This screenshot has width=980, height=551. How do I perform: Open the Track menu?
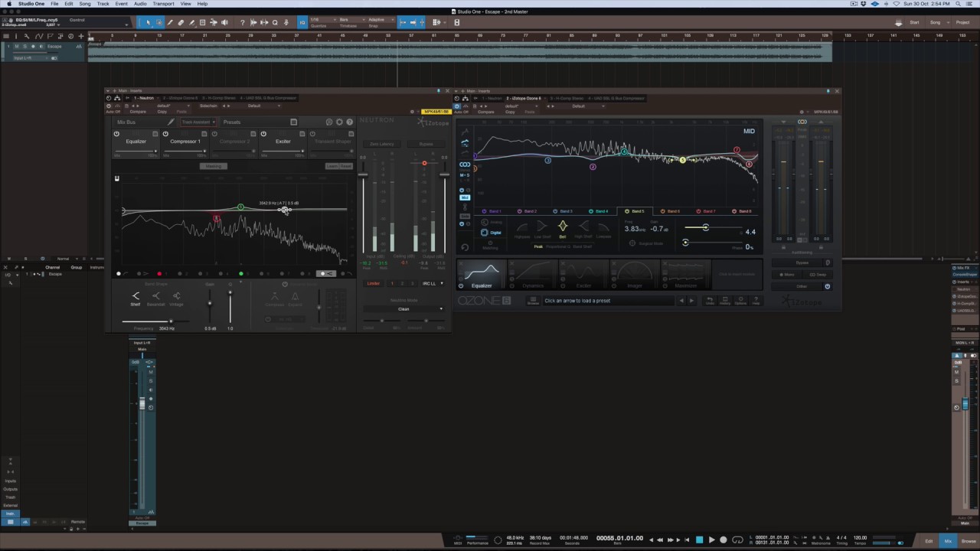pyautogui.click(x=103, y=4)
